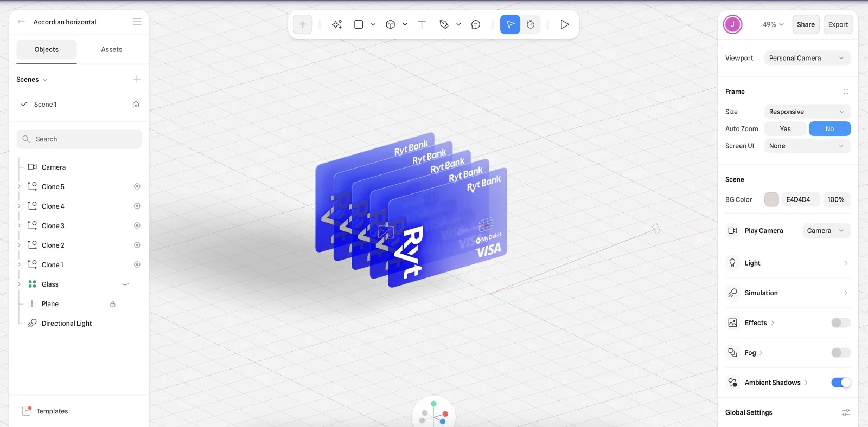Click the Export button

tap(838, 24)
